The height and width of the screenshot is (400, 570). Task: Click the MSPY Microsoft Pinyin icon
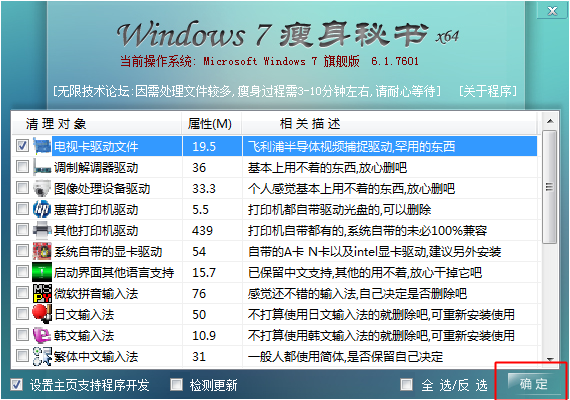(42, 293)
